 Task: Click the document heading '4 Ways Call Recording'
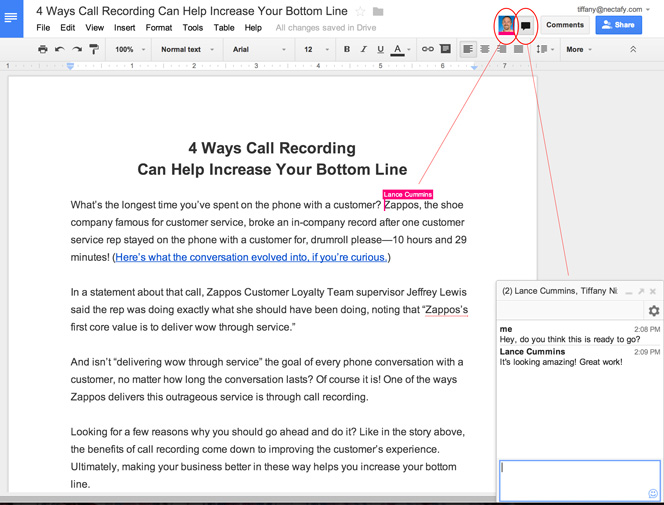pyautogui.click(x=272, y=148)
